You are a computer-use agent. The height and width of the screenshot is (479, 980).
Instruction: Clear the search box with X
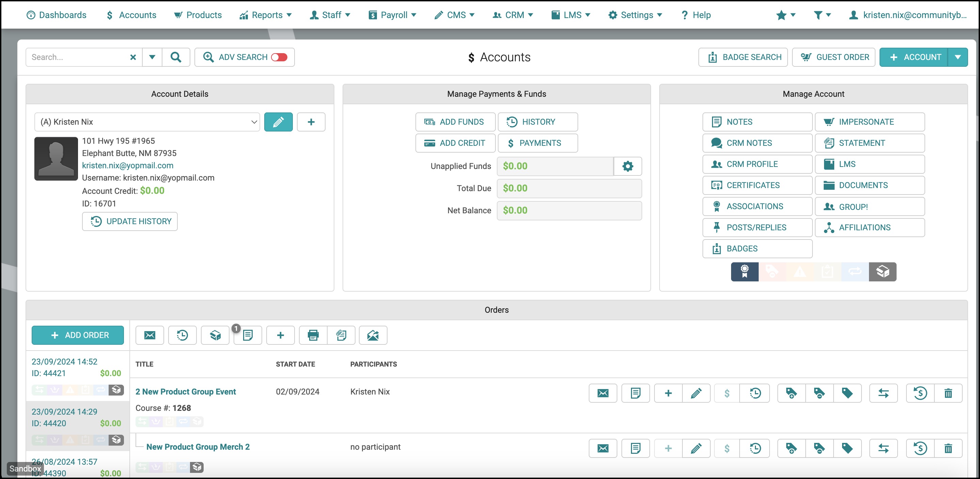pos(133,57)
